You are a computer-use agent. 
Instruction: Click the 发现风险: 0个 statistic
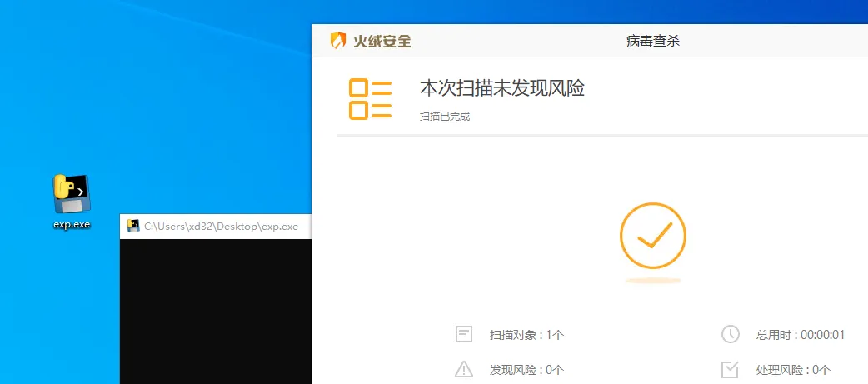(x=527, y=369)
